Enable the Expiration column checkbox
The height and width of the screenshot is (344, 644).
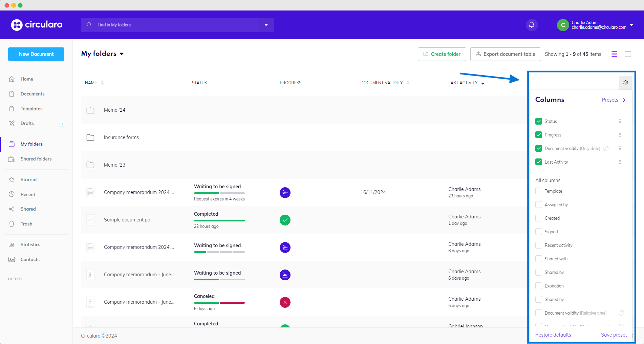[539, 286]
